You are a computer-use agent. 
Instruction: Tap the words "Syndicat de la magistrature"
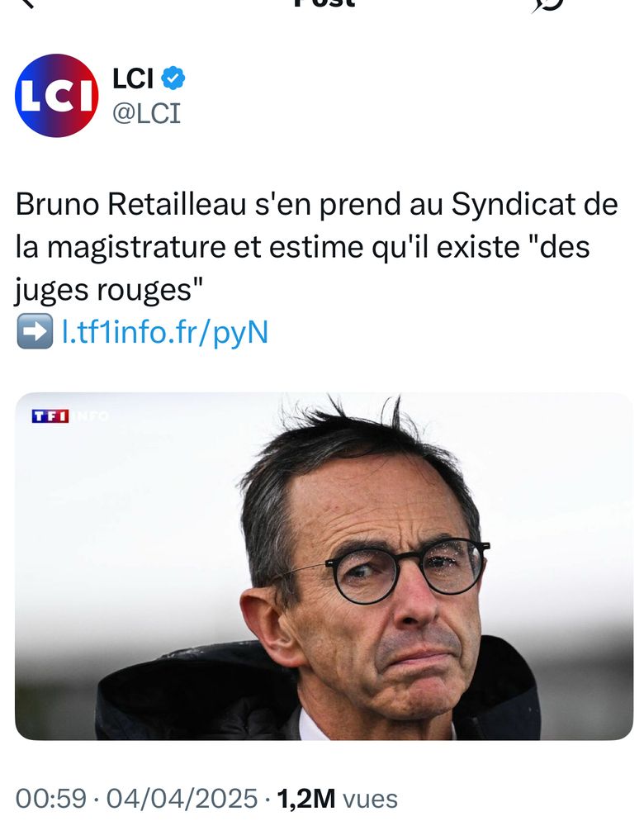click(x=316, y=225)
